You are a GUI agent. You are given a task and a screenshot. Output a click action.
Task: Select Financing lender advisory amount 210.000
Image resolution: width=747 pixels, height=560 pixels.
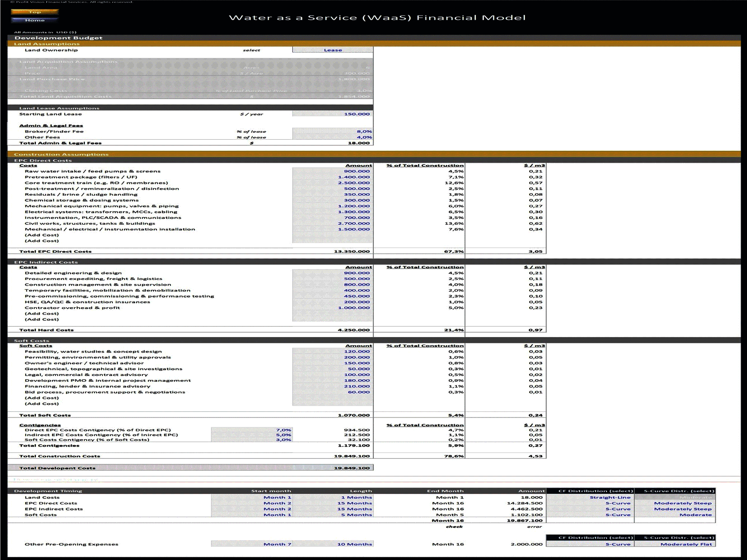333,386
